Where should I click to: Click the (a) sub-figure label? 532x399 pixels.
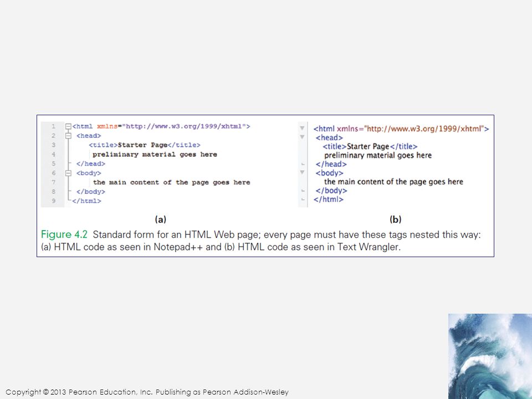[161, 219]
